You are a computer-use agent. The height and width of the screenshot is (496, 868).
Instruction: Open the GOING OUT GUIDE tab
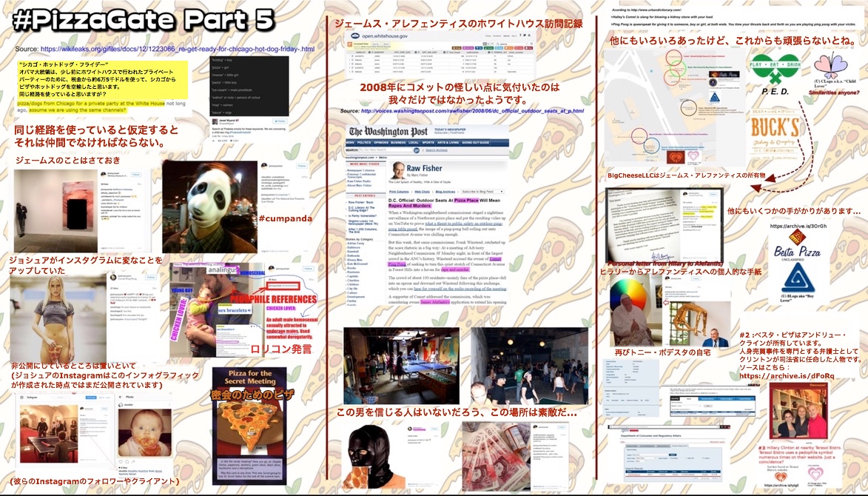476,143
